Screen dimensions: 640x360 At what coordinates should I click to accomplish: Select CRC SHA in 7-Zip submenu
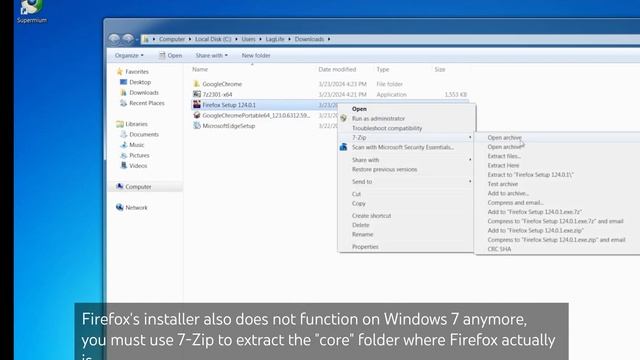point(499,249)
